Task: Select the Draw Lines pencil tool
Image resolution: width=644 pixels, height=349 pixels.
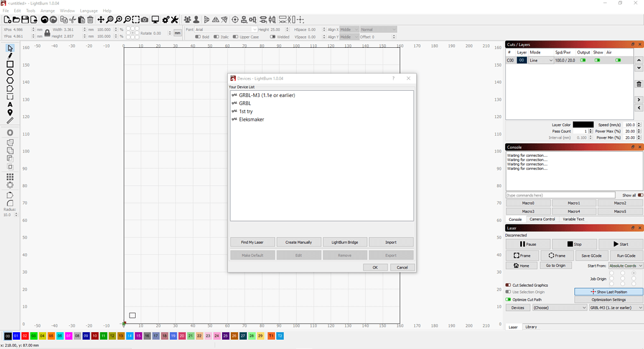Action: click(10, 56)
